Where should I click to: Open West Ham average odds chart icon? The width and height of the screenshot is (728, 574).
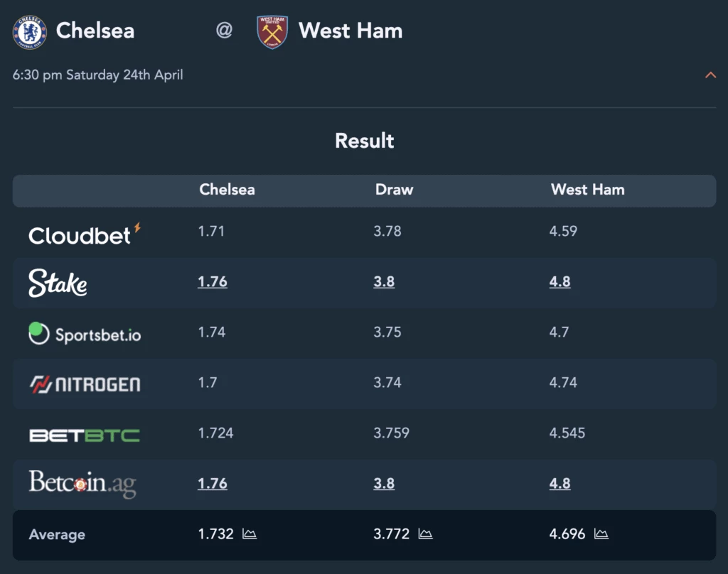(x=601, y=534)
